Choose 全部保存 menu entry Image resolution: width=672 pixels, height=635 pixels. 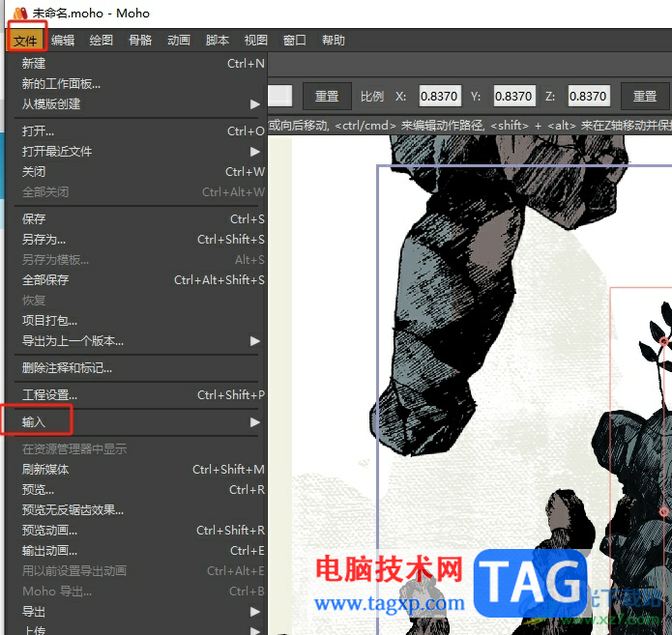137,280
